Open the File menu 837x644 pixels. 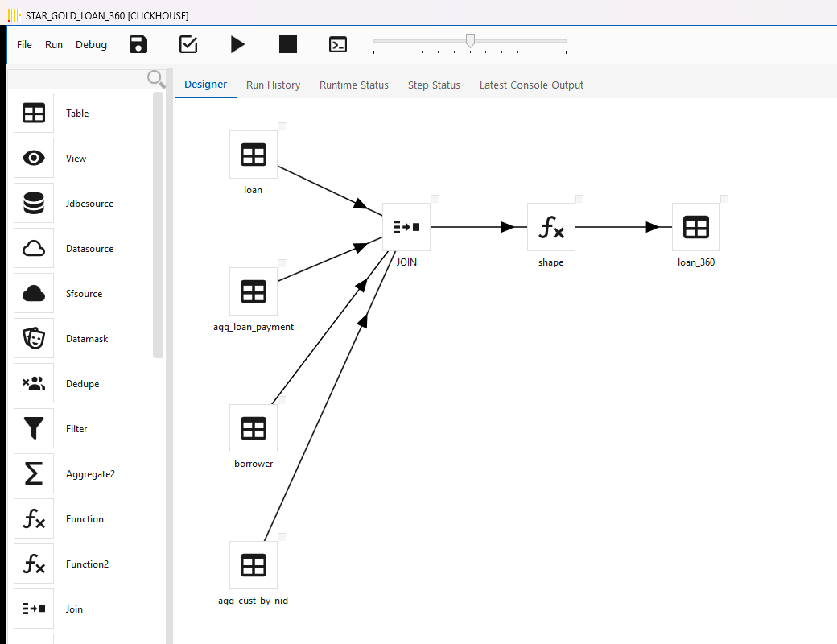pyautogui.click(x=24, y=45)
